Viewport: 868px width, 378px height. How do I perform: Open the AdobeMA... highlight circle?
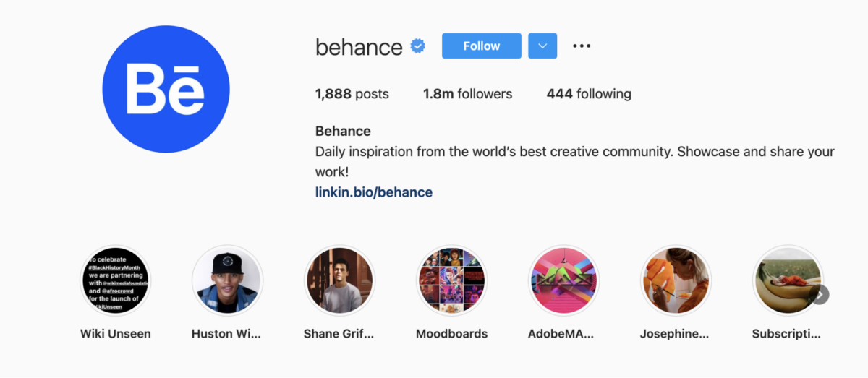pyautogui.click(x=563, y=280)
